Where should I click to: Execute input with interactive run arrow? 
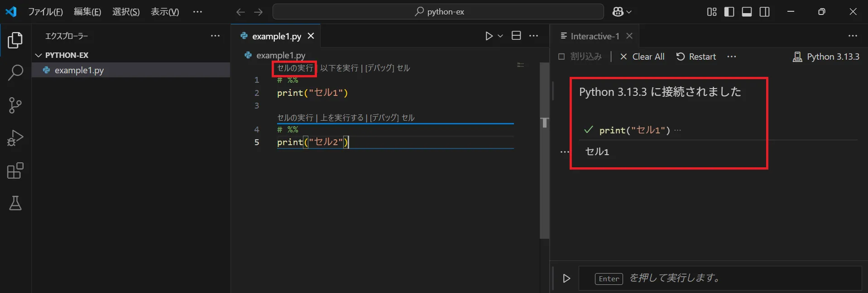(566, 279)
